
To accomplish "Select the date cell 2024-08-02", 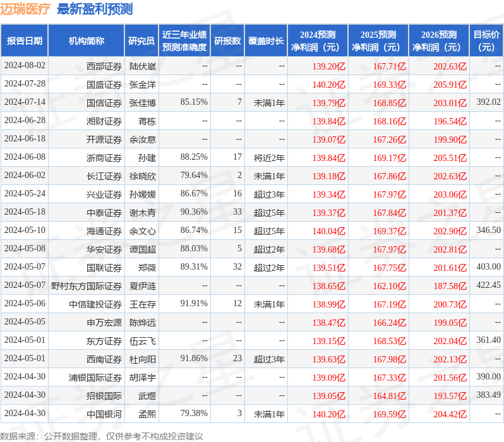I will (x=25, y=66).
